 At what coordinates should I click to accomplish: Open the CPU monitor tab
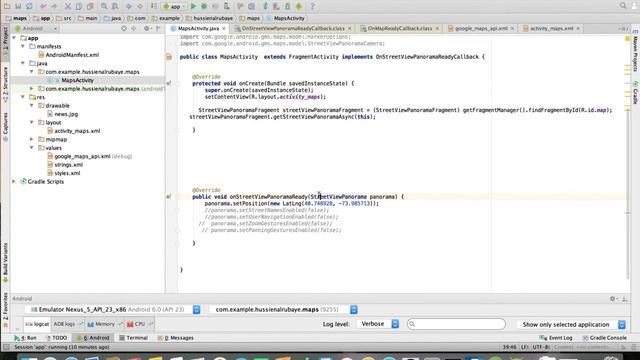tap(139, 324)
